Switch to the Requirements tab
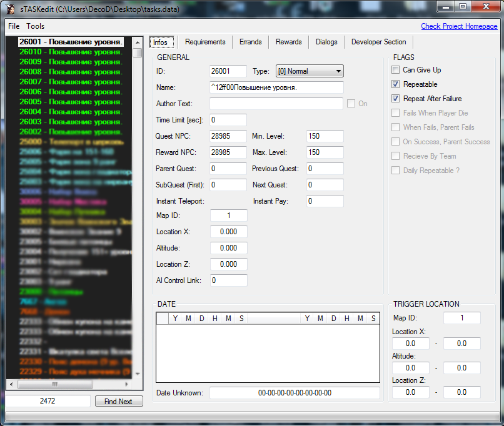 tap(205, 42)
